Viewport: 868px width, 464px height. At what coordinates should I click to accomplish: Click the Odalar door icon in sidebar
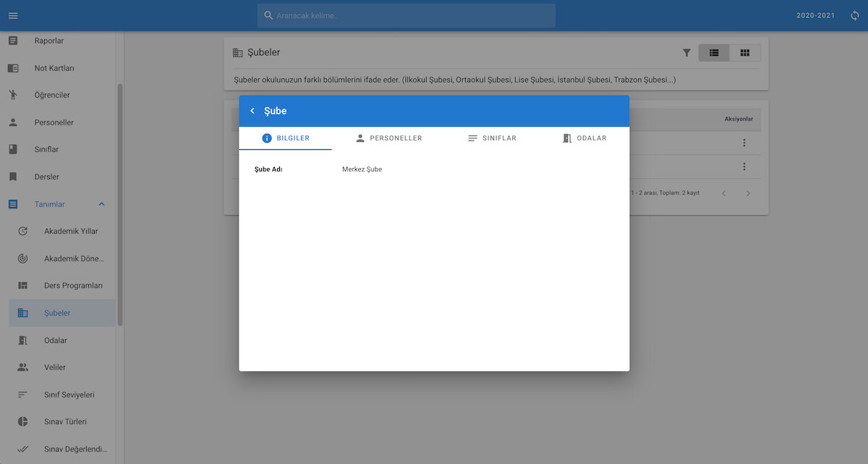22,340
